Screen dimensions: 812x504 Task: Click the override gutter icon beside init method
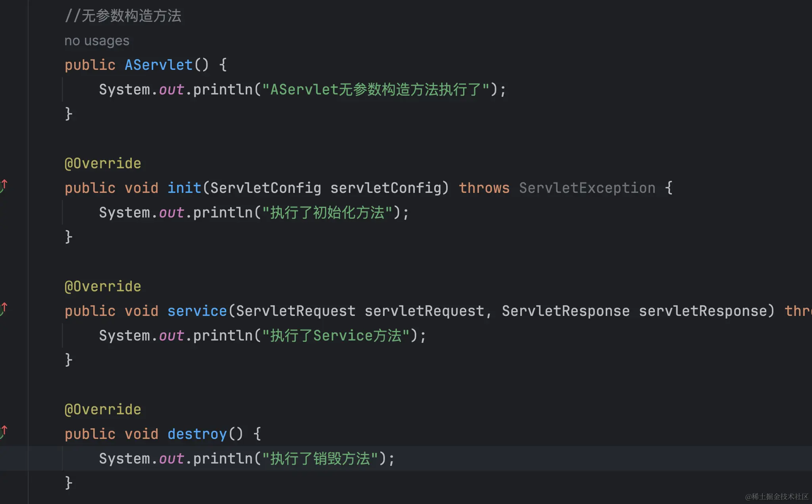coord(4,186)
